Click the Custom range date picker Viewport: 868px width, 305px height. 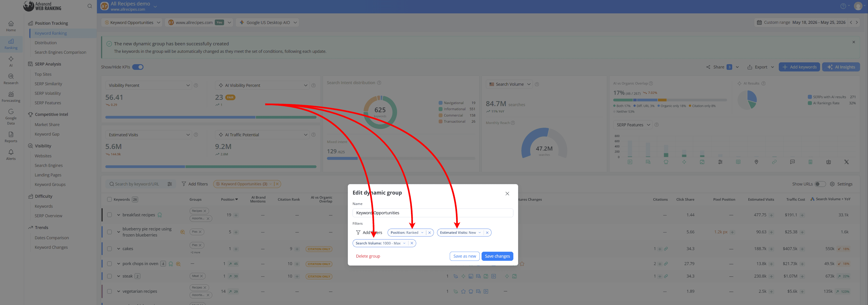[801, 22]
